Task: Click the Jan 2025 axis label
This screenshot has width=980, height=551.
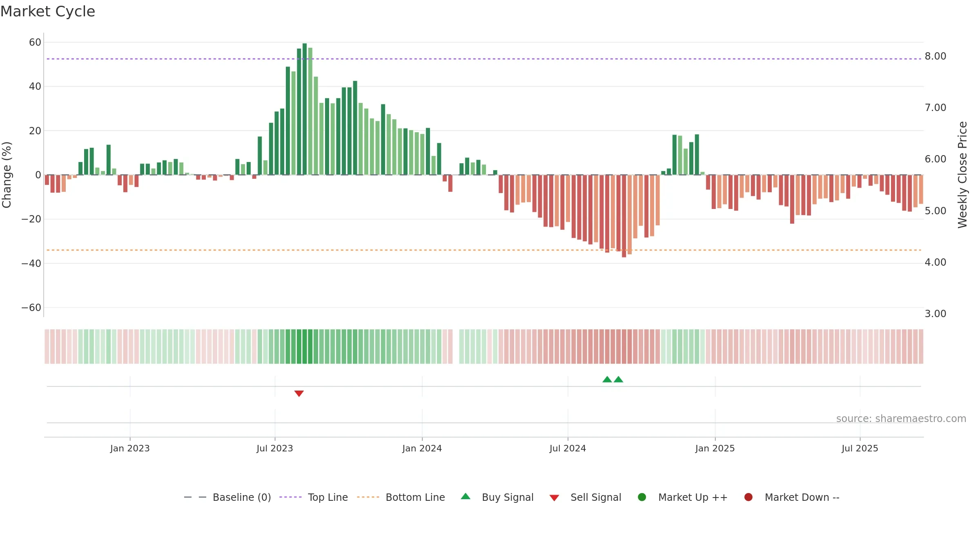Action: click(715, 448)
